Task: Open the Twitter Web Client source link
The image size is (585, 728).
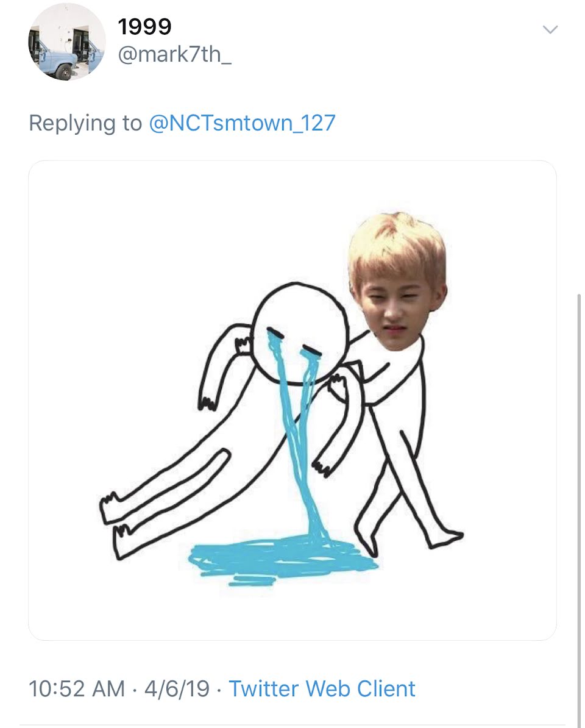Action: 322,689
